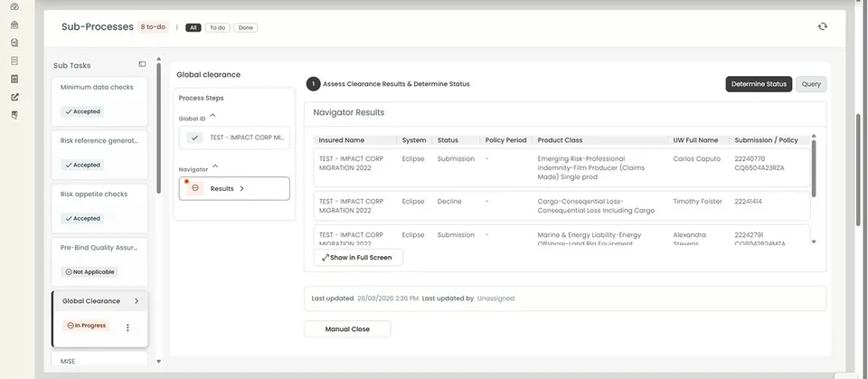Collapse the Global ID section chevron
868x379 pixels.
click(212, 117)
